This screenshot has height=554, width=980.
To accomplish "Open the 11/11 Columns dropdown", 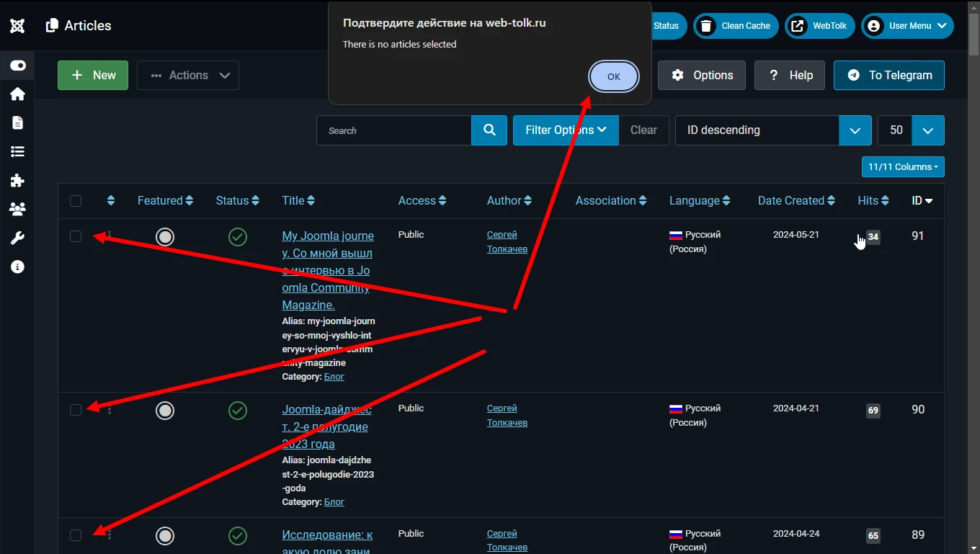I will point(903,166).
